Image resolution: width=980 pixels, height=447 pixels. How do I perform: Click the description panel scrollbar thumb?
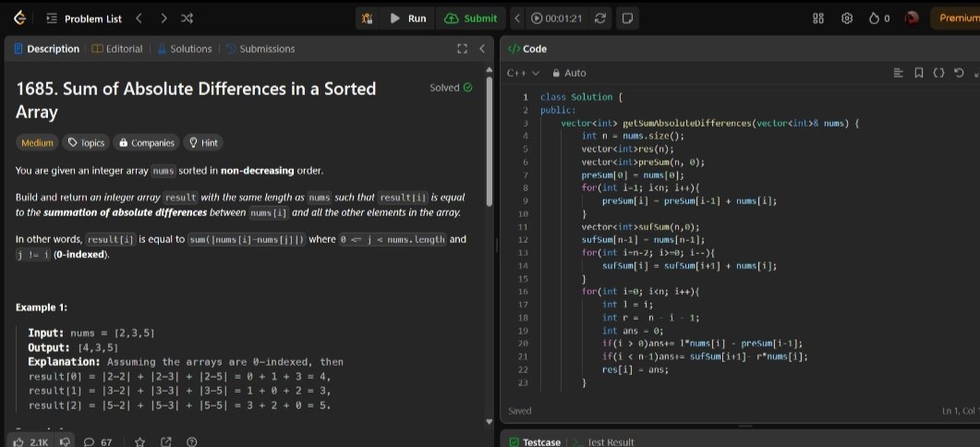pos(490,140)
